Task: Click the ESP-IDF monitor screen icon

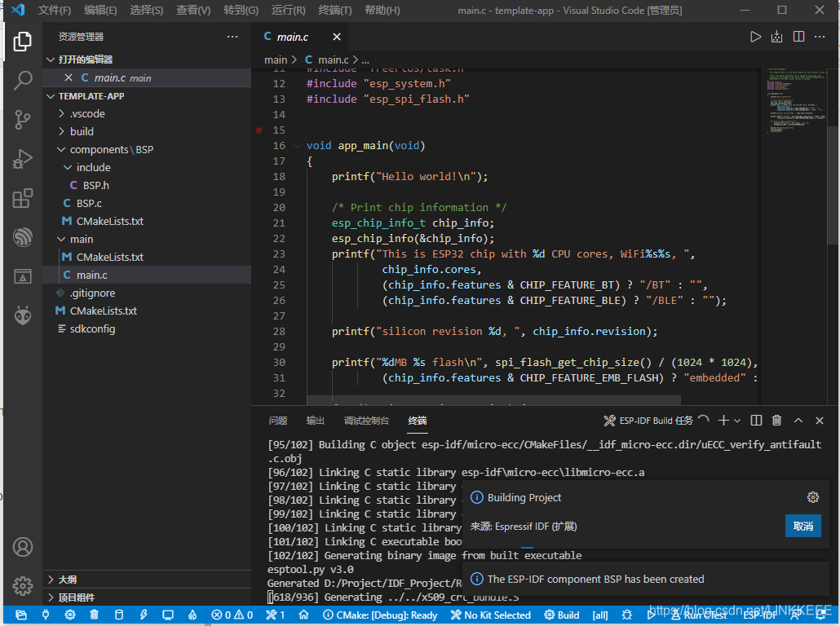Action: point(168,615)
